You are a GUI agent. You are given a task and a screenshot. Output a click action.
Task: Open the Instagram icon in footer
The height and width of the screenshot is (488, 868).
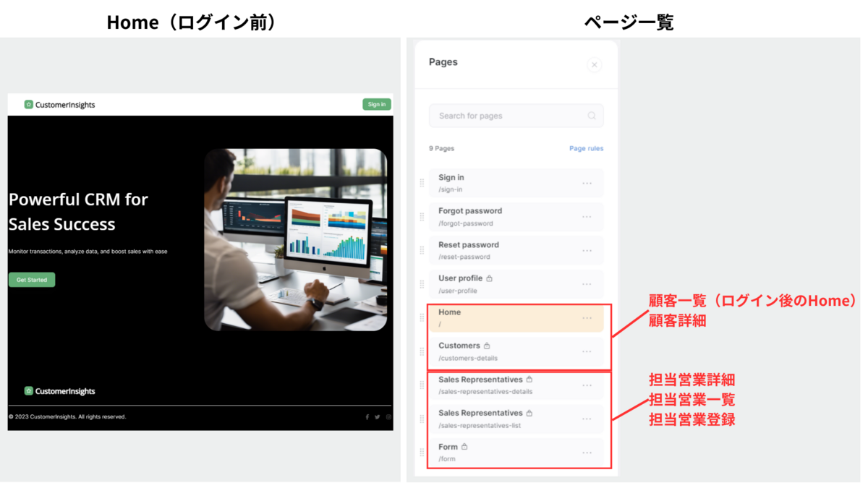[388, 417]
